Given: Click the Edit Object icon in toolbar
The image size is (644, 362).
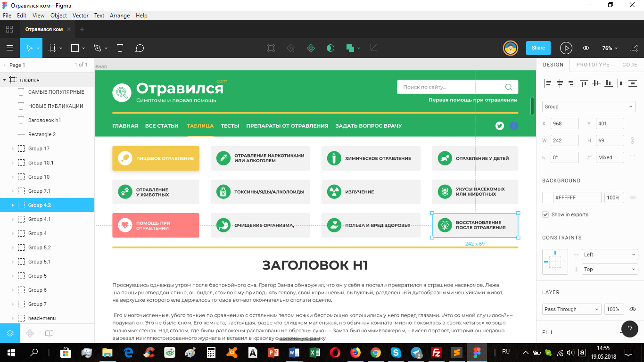Looking at the screenshot, I should (x=271, y=48).
